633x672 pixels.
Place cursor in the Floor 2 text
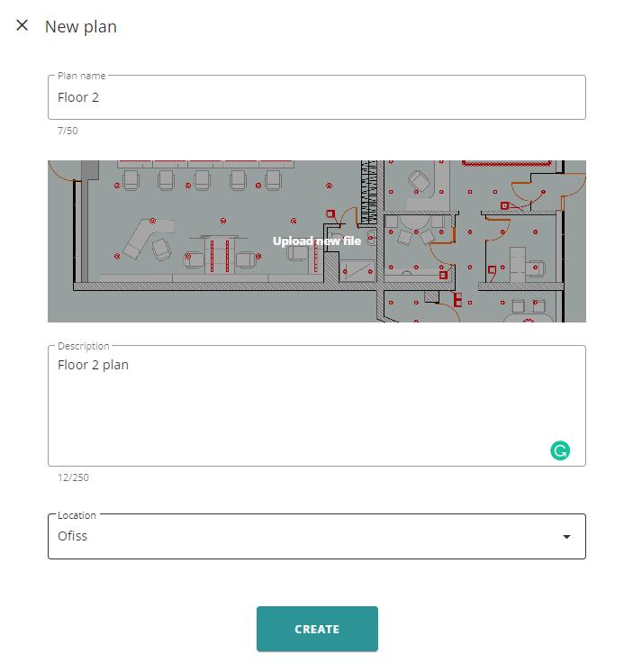click(x=78, y=97)
